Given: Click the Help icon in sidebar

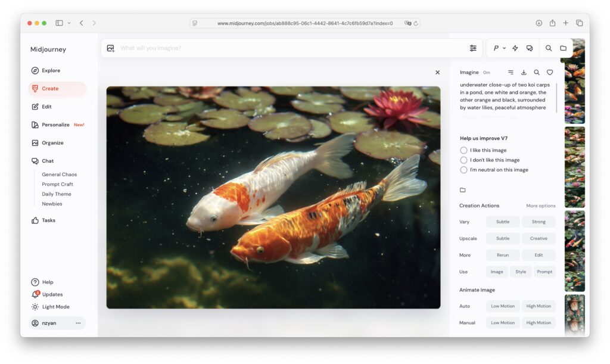Looking at the screenshot, I should click(35, 282).
